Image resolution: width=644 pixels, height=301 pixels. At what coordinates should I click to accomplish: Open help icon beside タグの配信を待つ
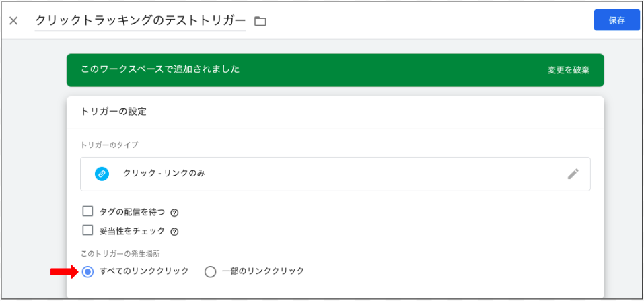coord(174,213)
